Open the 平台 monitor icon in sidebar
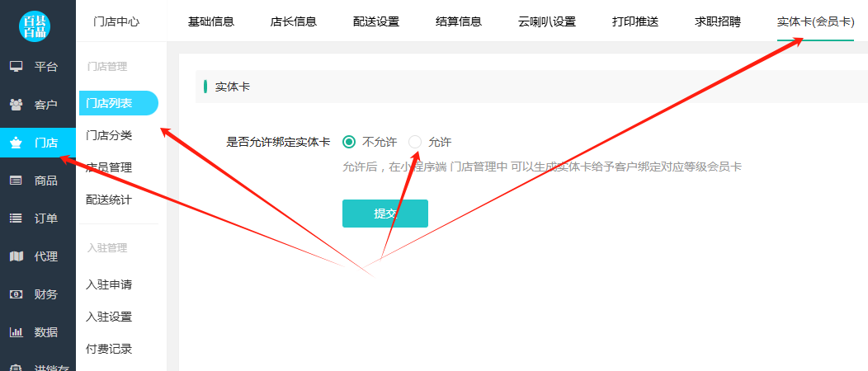Screen dimensions: 868x371 tap(16, 67)
